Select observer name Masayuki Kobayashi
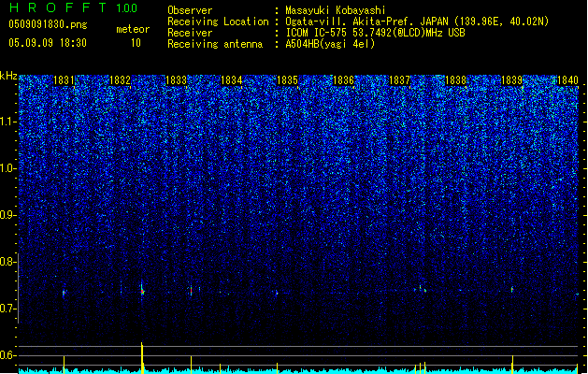The image size is (588, 374). click(x=336, y=10)
